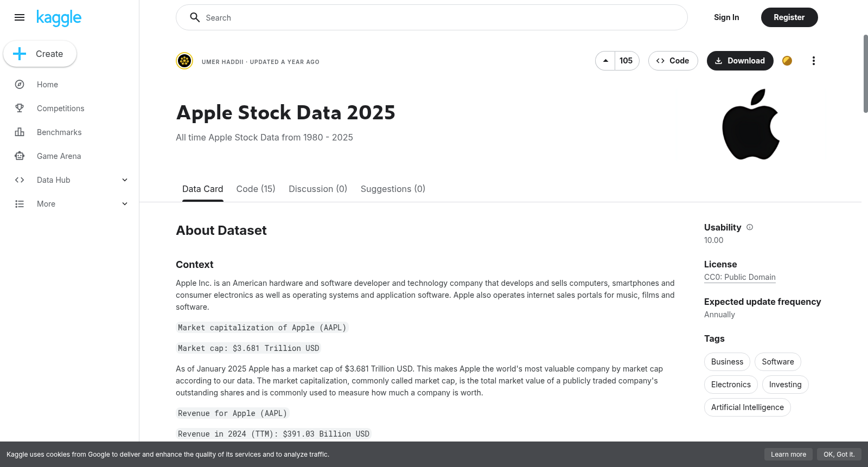
Task: Click 'UMER HADDII' author name
Action: click(222, 62)
